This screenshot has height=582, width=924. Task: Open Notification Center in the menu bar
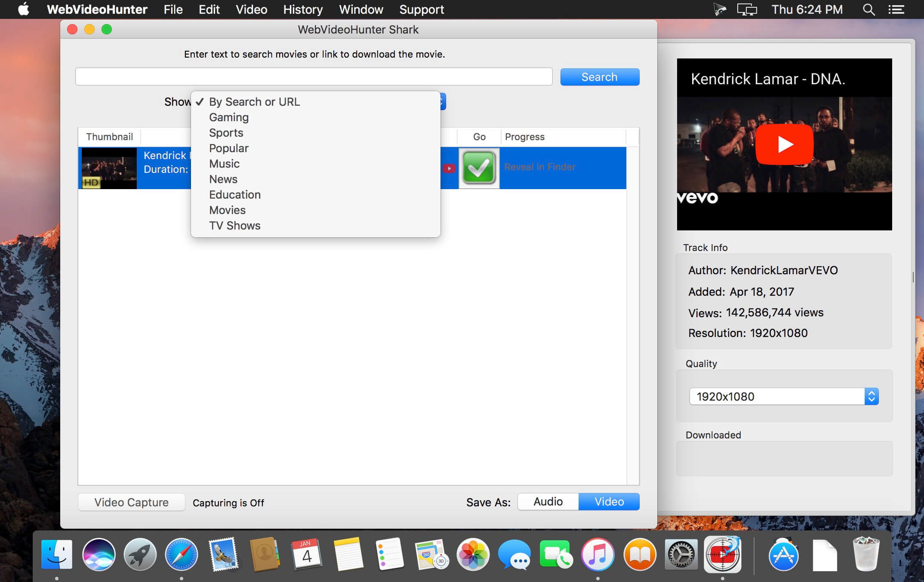[896, 9]
